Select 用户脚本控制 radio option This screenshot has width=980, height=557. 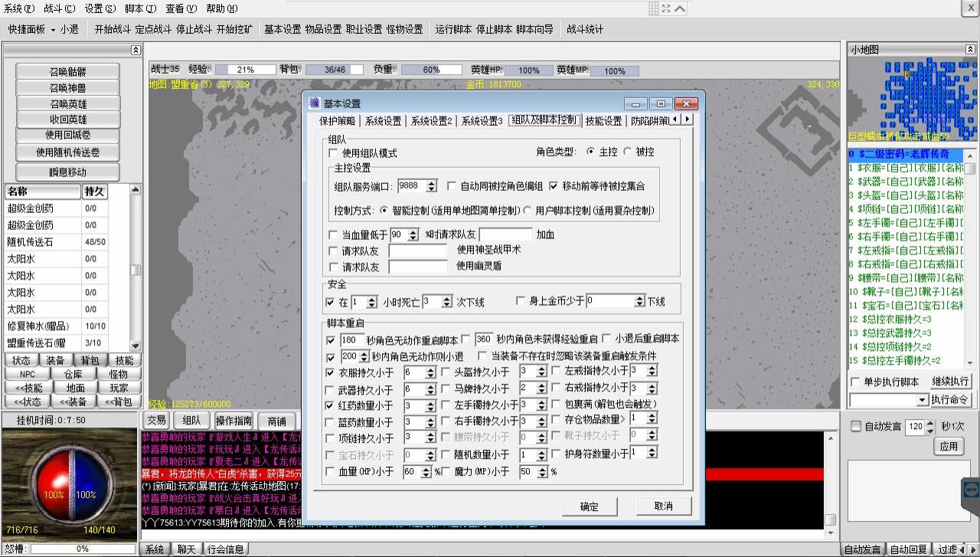tap(527, 210)
